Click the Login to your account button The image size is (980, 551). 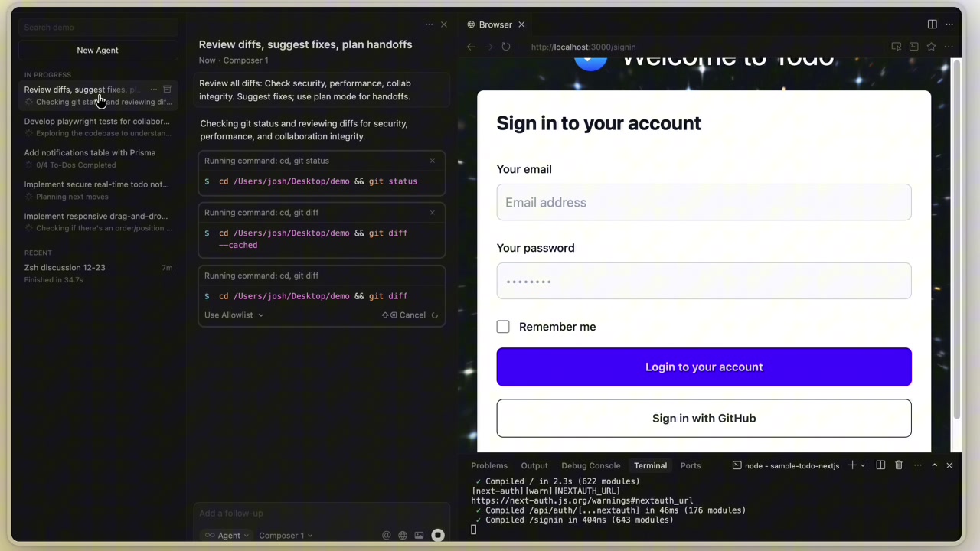[704, 367]
